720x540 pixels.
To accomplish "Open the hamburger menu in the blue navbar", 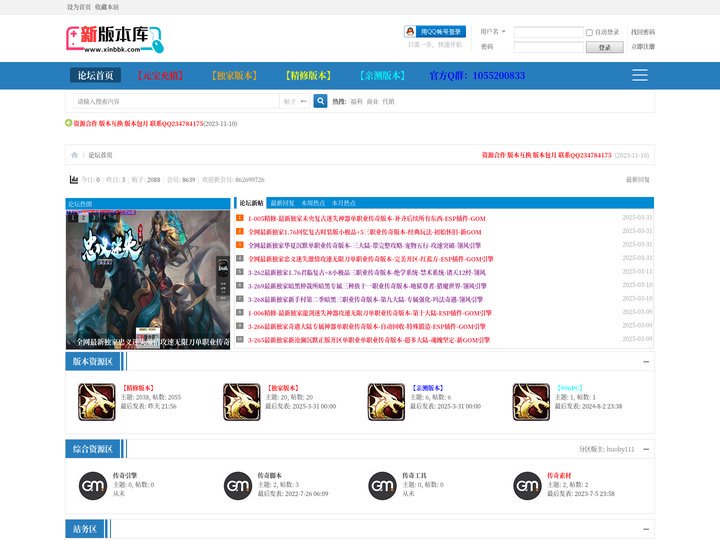I will [640, 75].
